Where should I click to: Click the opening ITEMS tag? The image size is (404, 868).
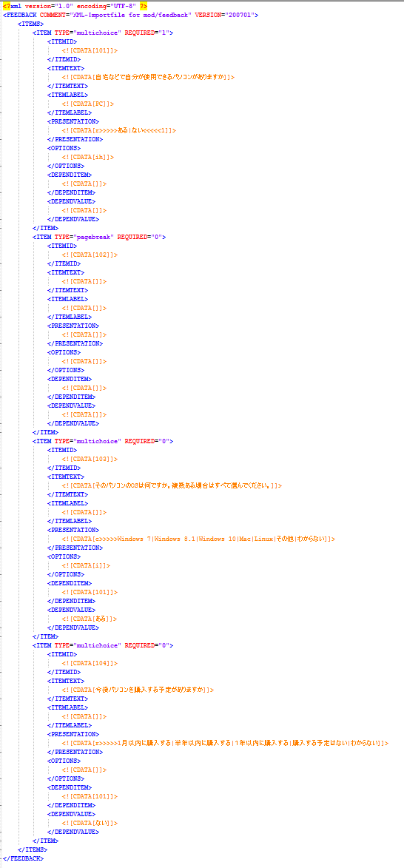coord(30,23)
